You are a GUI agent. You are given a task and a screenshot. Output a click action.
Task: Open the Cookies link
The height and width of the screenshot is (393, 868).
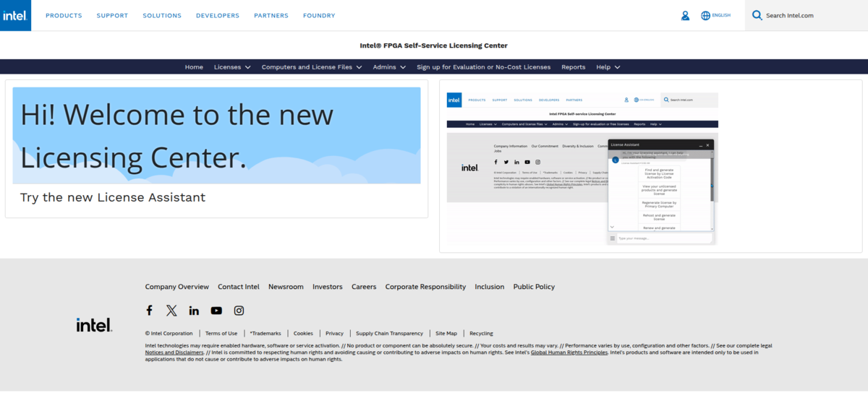(x=303, y=334)
